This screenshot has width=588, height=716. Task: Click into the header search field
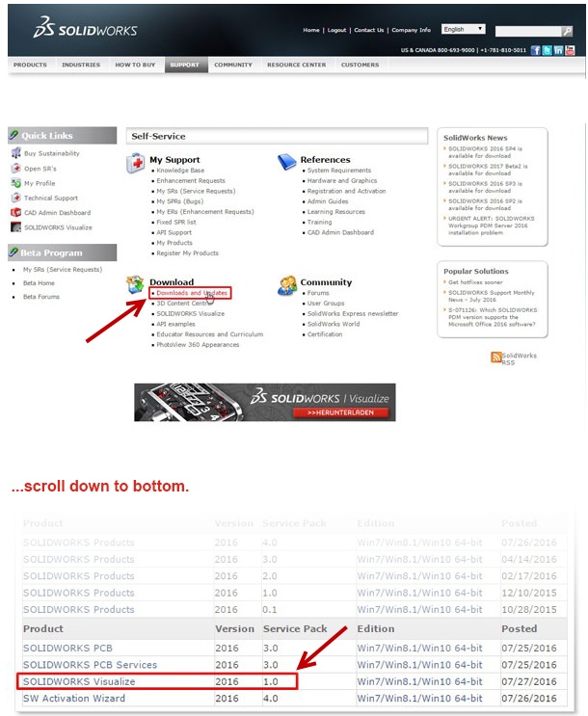pos(528,31)
